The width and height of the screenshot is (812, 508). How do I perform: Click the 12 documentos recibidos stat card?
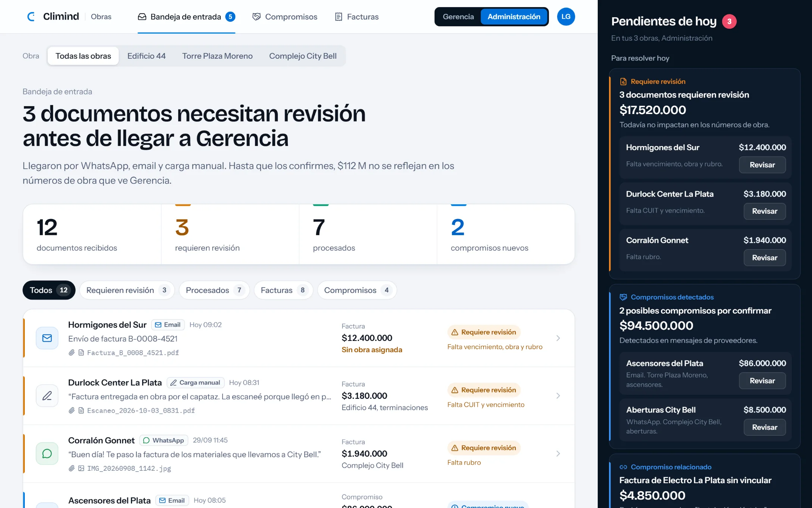click(92, 234)
